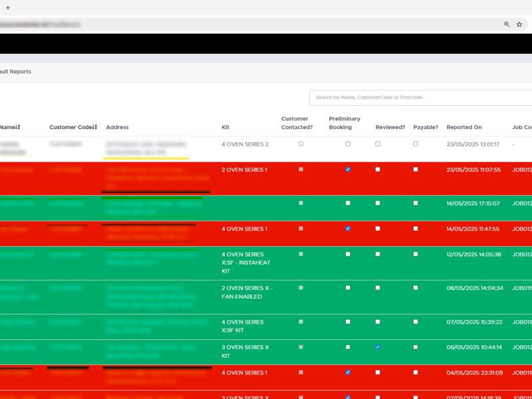The height and width of the screenshot is (399, 532).
Task: Uncheck Preliminary Booking on the 2 OVEN SERIES 1 row
Action: point(348,170)
